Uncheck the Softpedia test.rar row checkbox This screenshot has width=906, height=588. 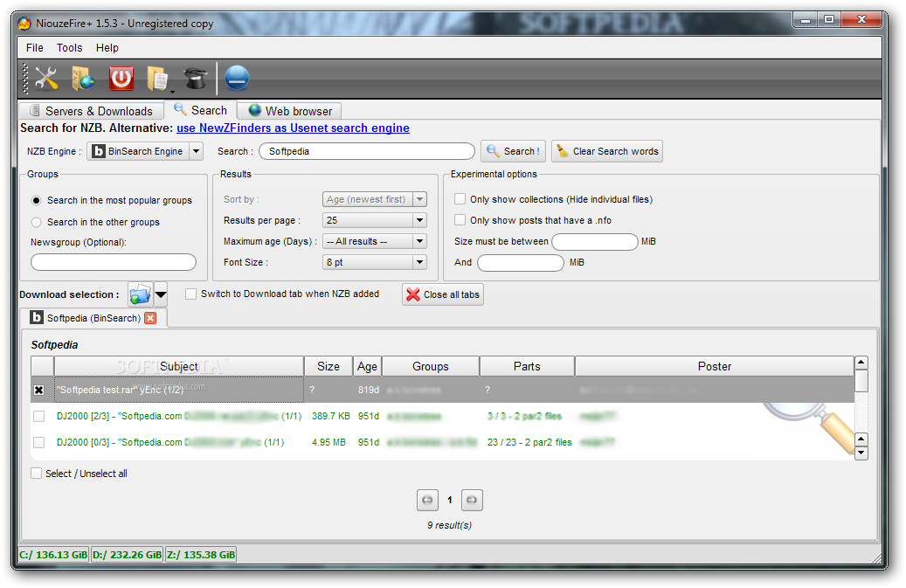pos(38,390)
